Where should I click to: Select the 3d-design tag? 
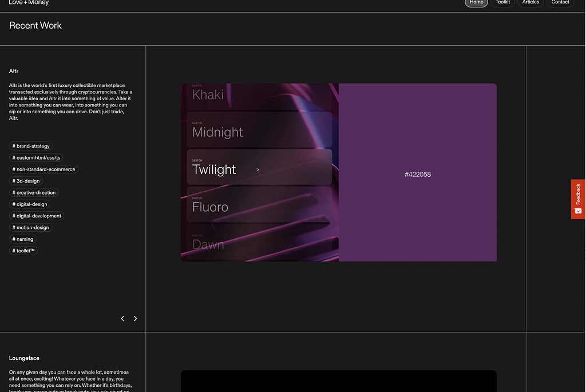26,181
